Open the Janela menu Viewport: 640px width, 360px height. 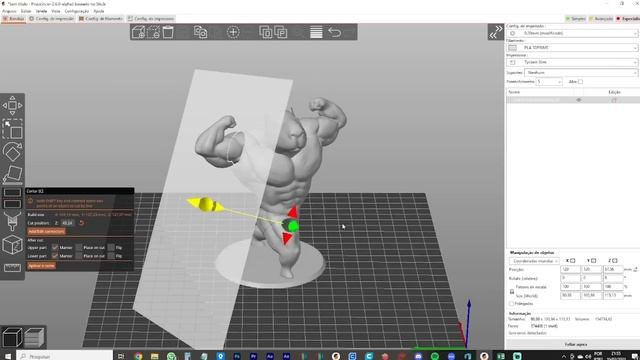point(41,11)
